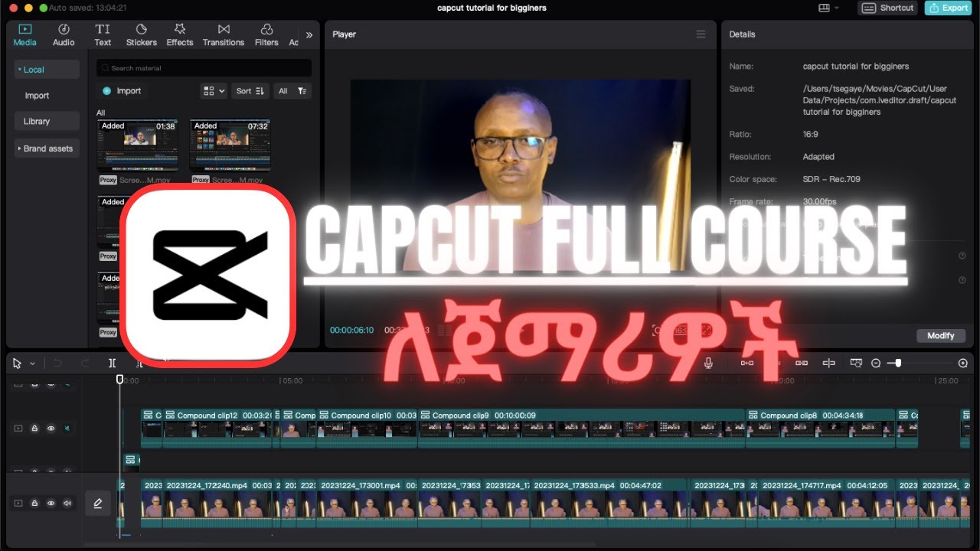Screen dimensions: 980x551
Task: Click the Split clip tool
Action: click(112, 364)
